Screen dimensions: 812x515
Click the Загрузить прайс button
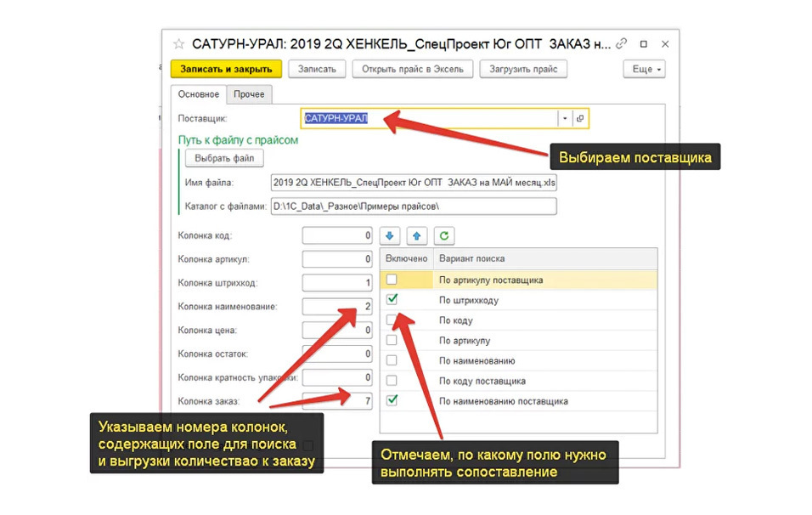pyautogui.click(x=523, y=69)
